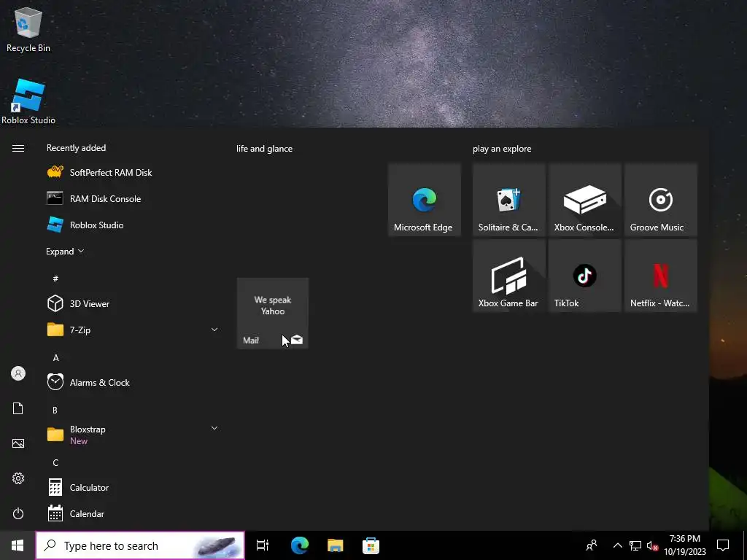
Task: Open Settings gear in Start sidebar
Action: (18, 478)
